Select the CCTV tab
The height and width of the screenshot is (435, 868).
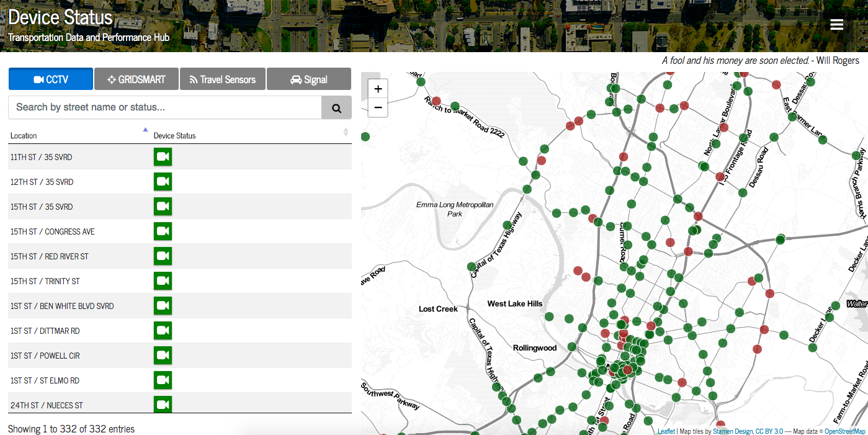51,79
